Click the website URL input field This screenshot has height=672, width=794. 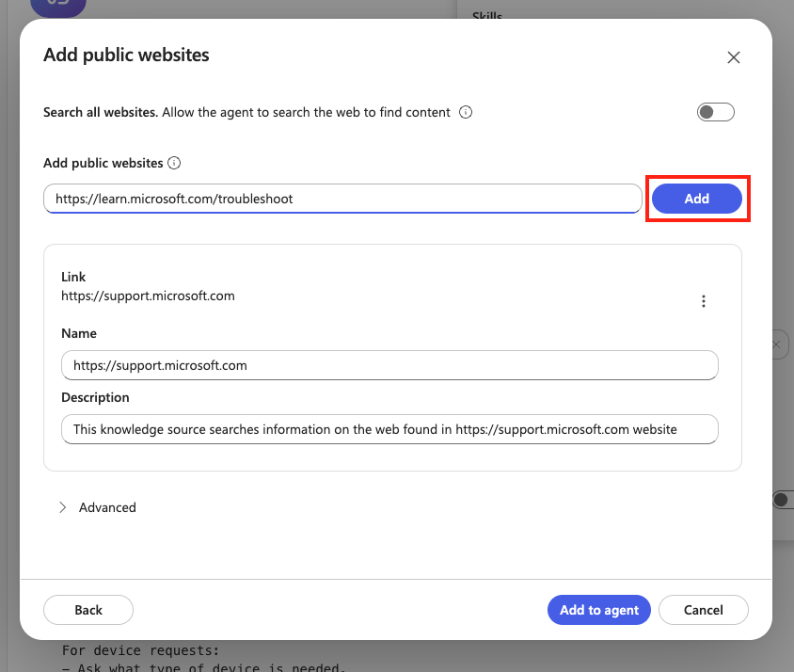(x=342, y=199)
